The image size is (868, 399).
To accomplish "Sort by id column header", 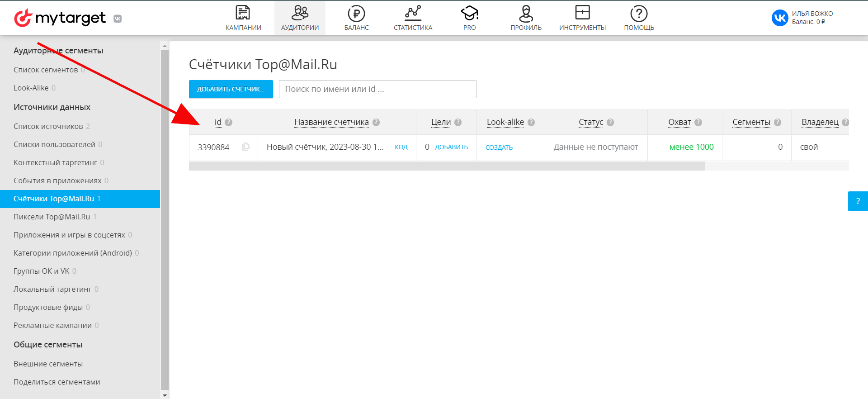I will pos(218,122).
